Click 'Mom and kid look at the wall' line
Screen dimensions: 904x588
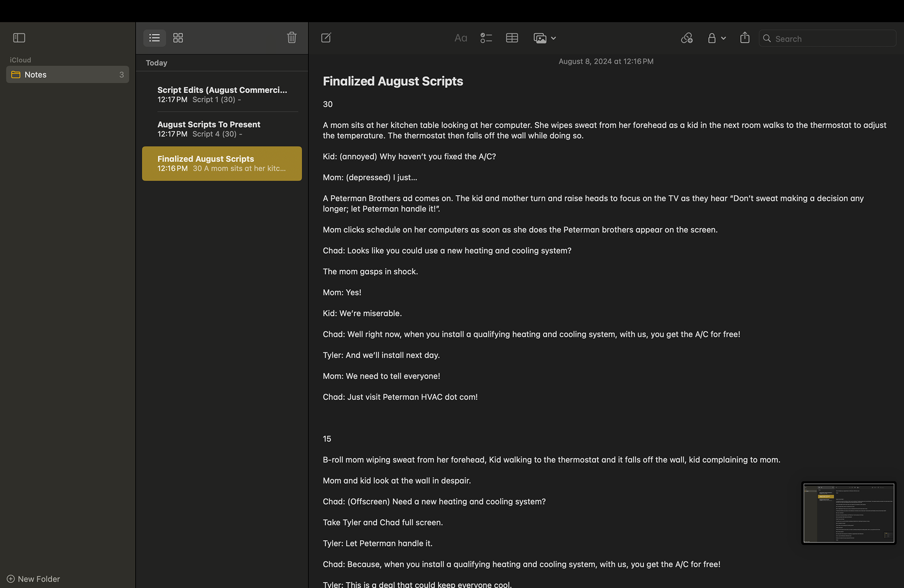coord(396,481)
